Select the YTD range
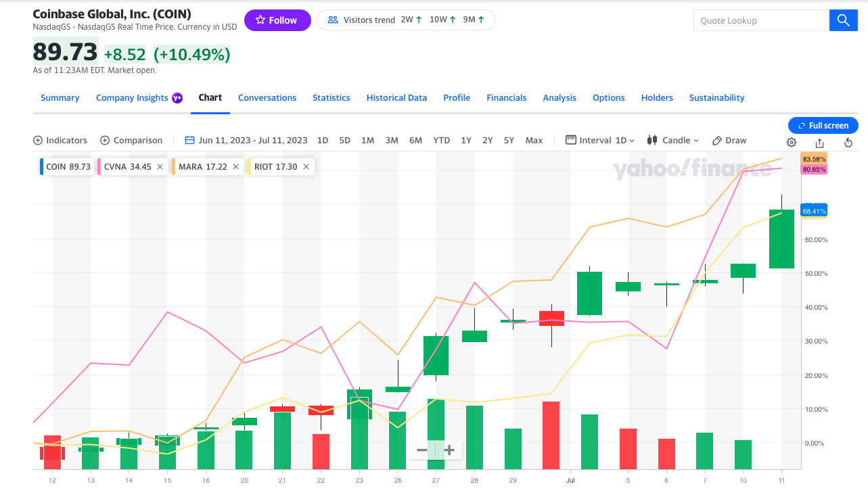 (x=441, y=140)
